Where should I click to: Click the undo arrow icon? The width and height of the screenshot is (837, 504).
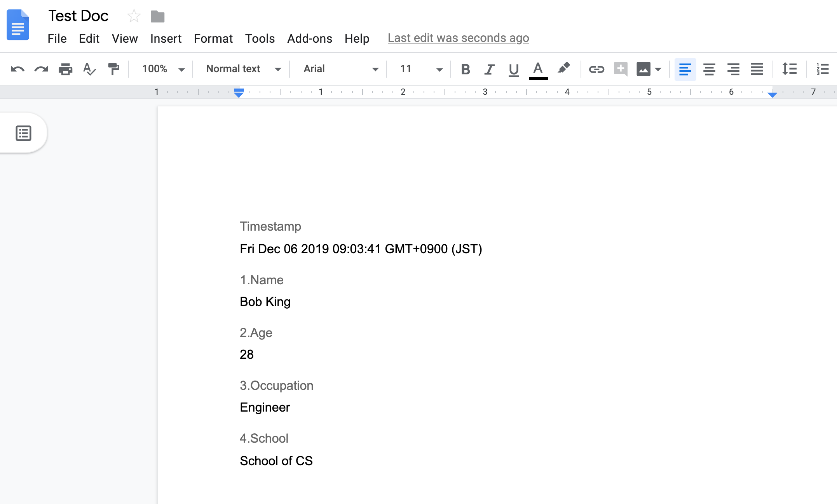point(17,69)
